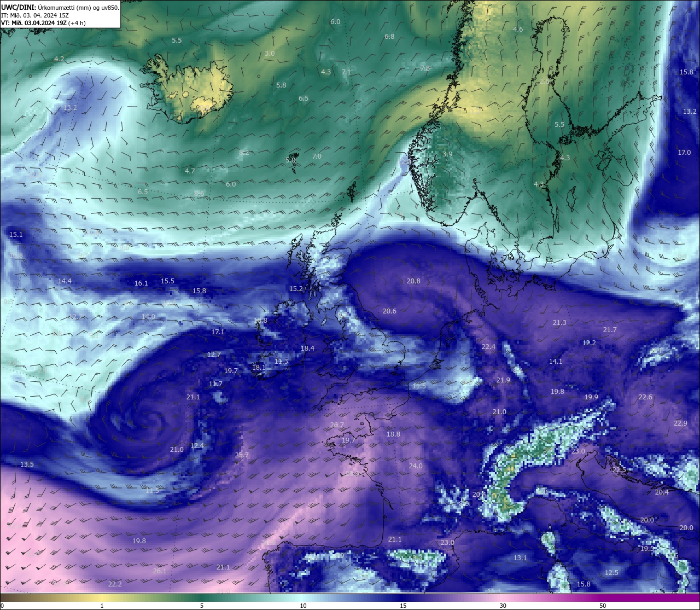Click the legend tick label '30'
The height and width of the screenshot is (610, 700).
click(503, 606)
